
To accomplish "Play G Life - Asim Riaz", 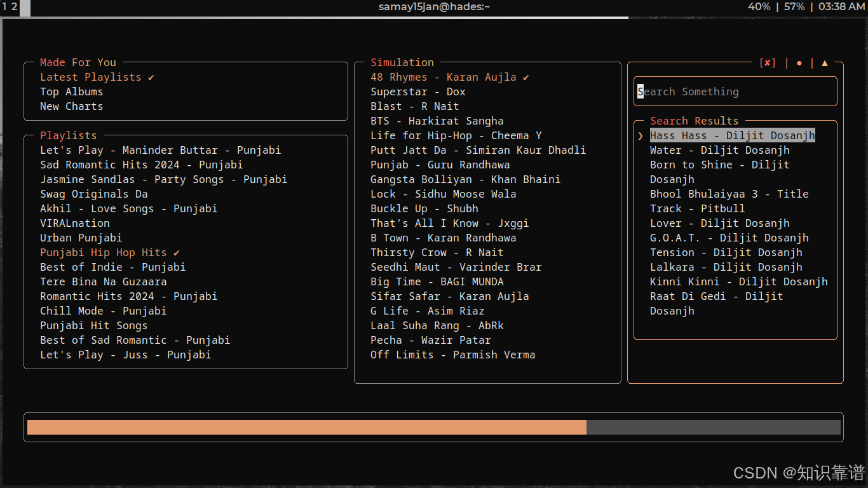I will click(x=428, y=311).
